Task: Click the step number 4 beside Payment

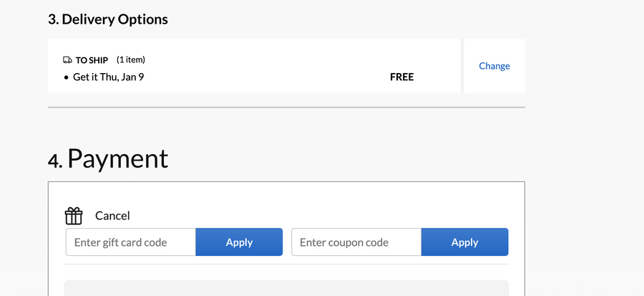Action: coord(55,161)
